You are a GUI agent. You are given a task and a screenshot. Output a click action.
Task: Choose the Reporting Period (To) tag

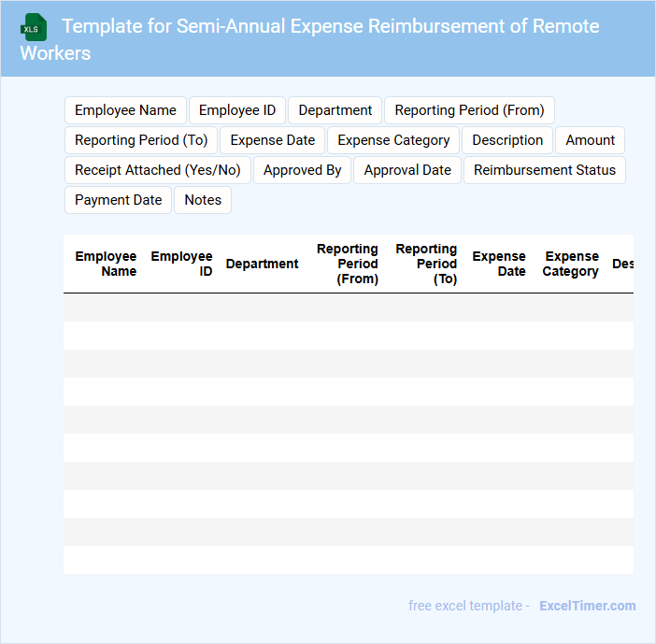click(x=141, y=140)
